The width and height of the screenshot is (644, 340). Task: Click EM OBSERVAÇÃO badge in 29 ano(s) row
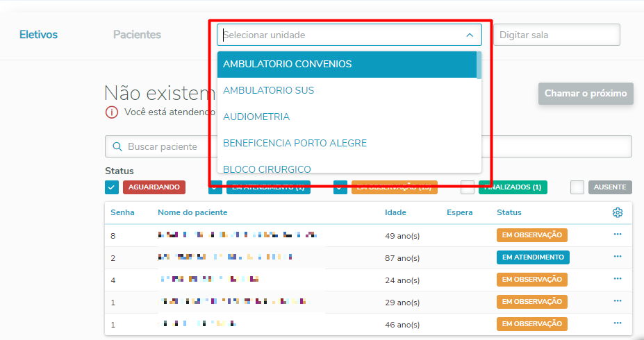tap(532, 301)
